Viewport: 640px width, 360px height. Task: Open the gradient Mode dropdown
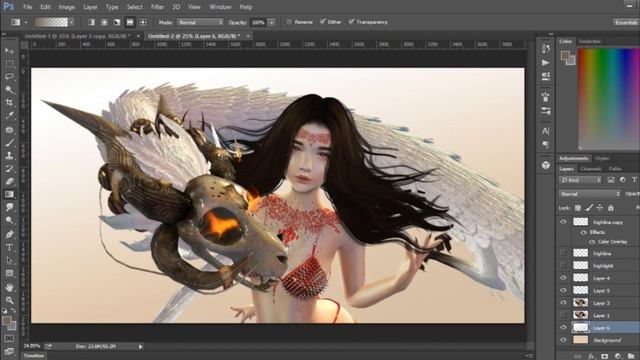200,22
